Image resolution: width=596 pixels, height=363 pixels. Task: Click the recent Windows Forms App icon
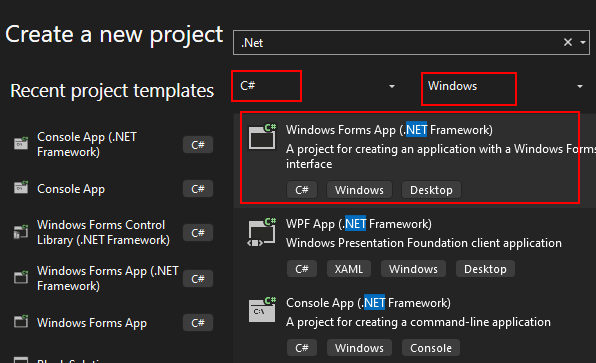tap(21, 322)
